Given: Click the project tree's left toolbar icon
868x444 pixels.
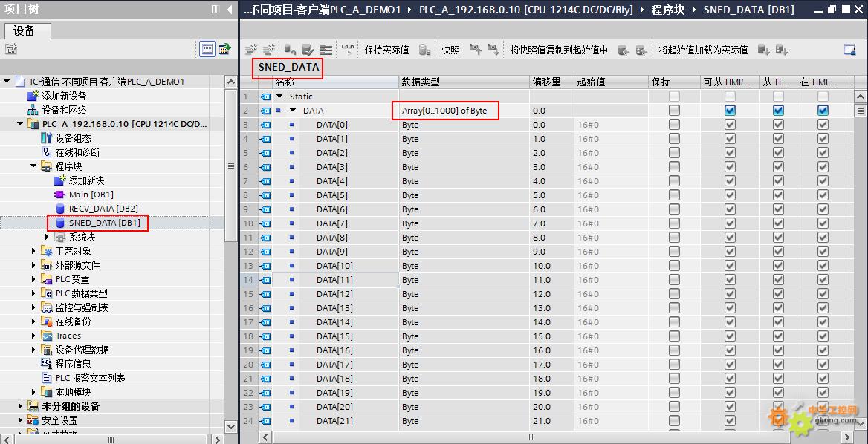Looking at the screenshot, I should pyautogui.click(x=11, y=49).
